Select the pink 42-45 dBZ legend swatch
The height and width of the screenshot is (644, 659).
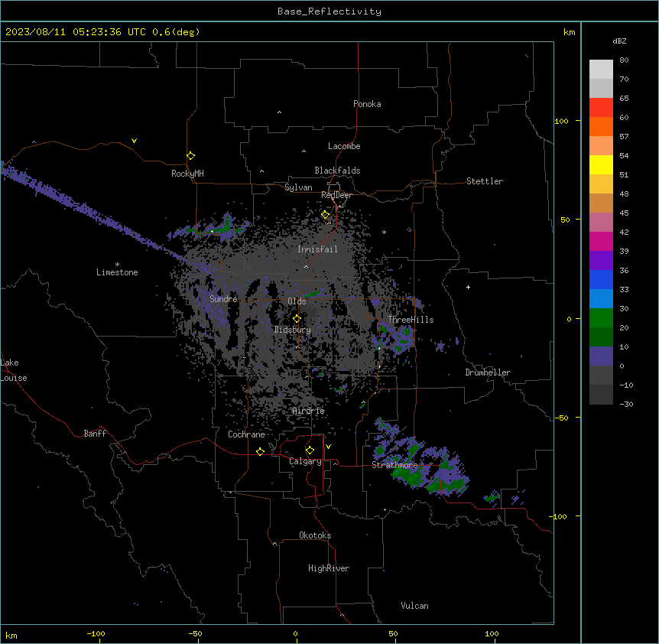pyautogui.click(x=601, y=223)
